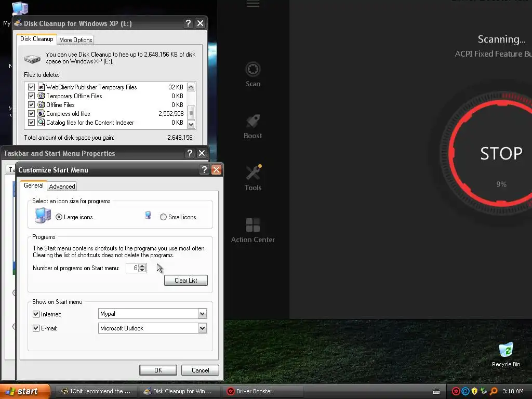Click the Offline Files row icon
The width and height of the screenshot is (532, 399).
point(41,105)
